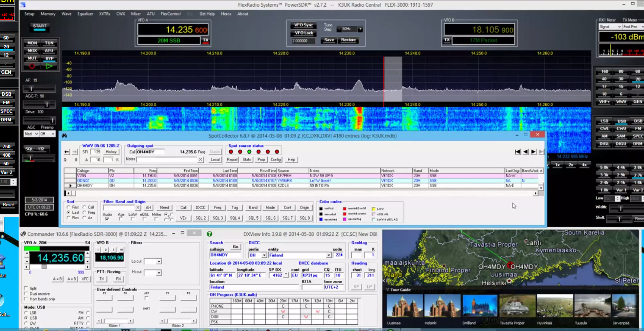The width and height of the screenshot is (644, 331).
Task: Open the Lo cut filter dropdown
Action: [x=159, y=261]
